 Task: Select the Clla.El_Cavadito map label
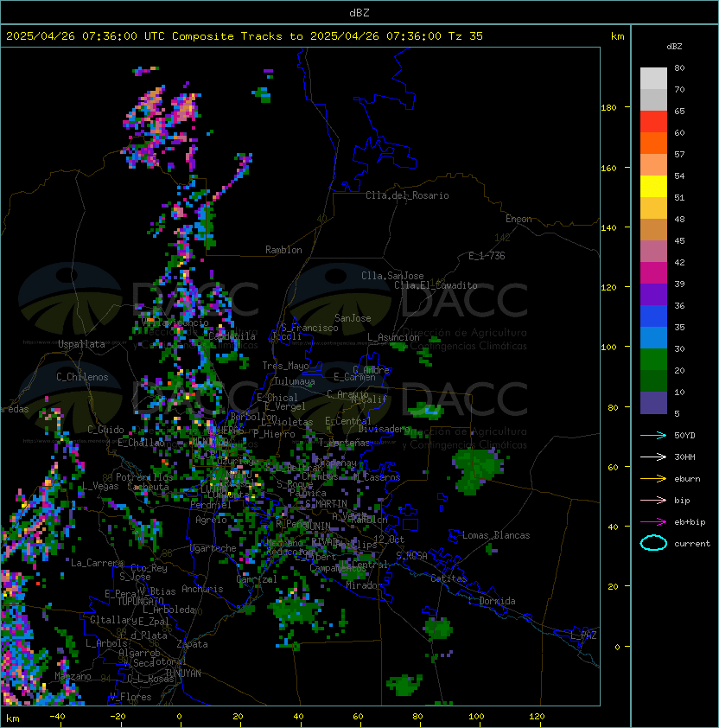[x=436, y=285]
